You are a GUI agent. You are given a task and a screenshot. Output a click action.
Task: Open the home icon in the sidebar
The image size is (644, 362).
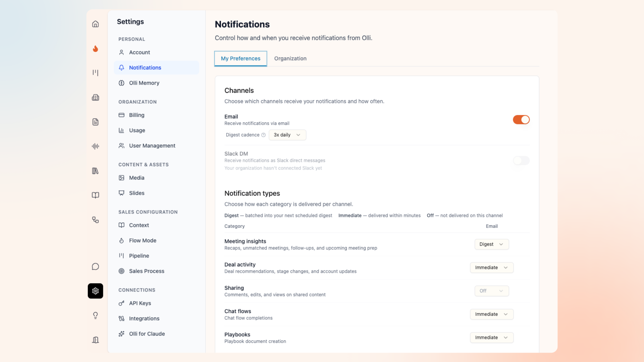(x=95, y=24)
